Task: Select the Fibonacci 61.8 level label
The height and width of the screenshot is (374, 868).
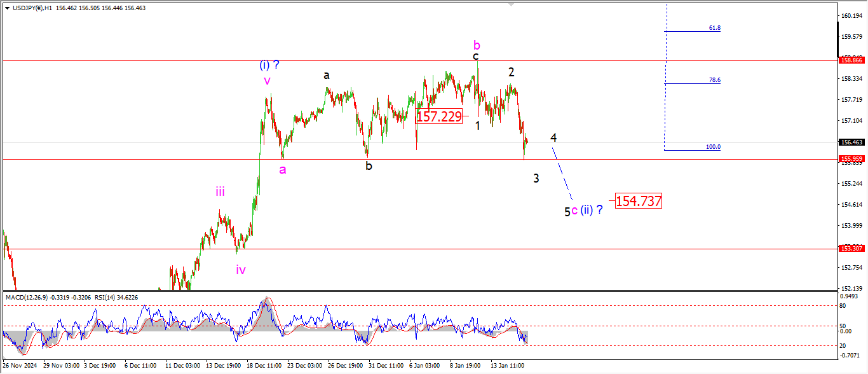Action: pos(715,28)
